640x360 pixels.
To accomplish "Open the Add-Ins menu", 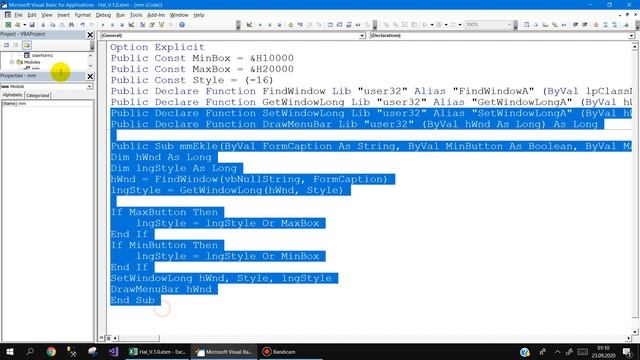I will click(156, 15).
